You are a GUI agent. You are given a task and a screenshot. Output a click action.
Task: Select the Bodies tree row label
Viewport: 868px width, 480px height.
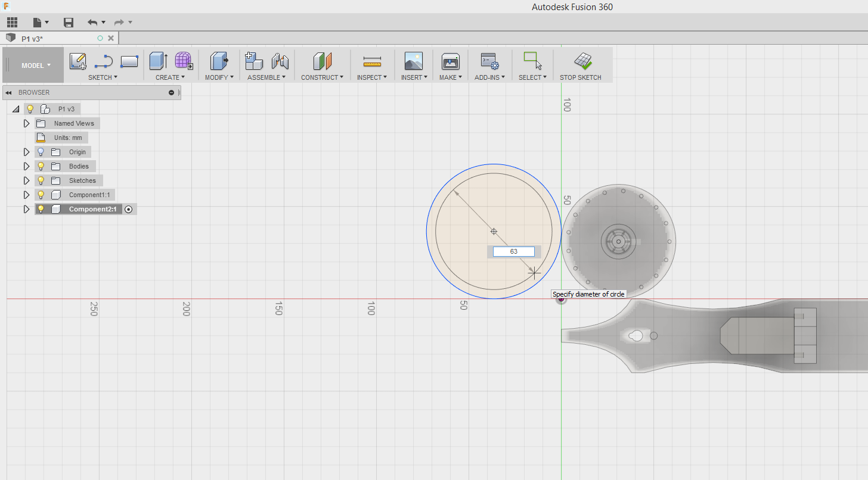point(79,166)
